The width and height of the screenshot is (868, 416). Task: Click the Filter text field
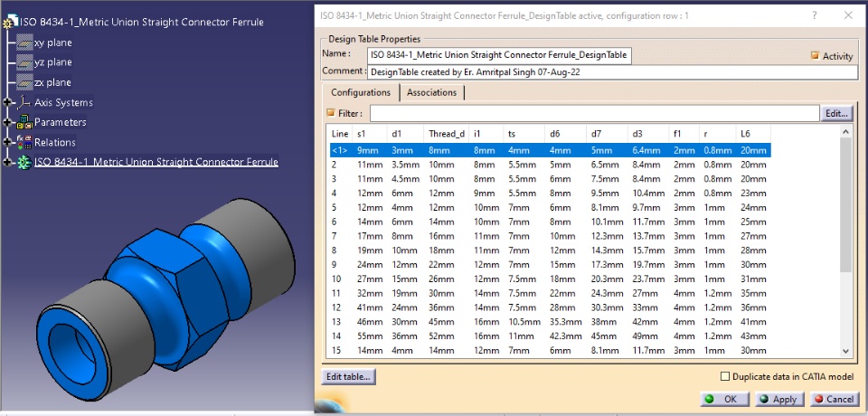point(595,113)
